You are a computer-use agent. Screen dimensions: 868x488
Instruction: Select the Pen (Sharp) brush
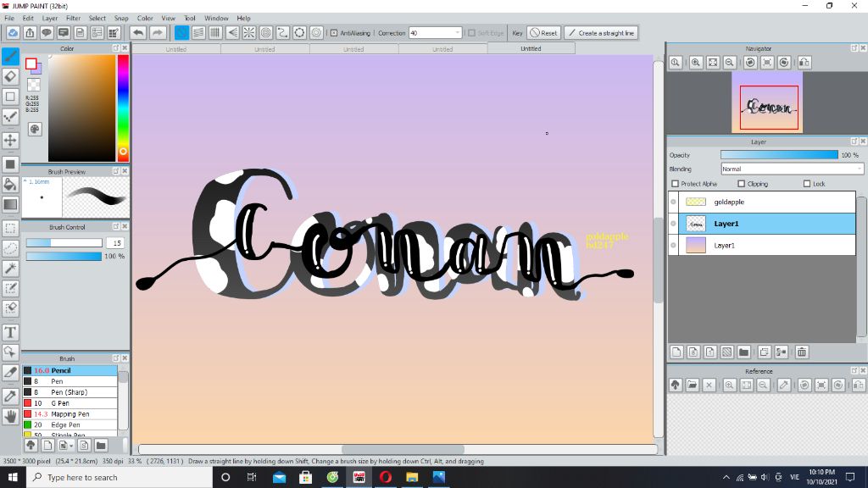[70, 392]
